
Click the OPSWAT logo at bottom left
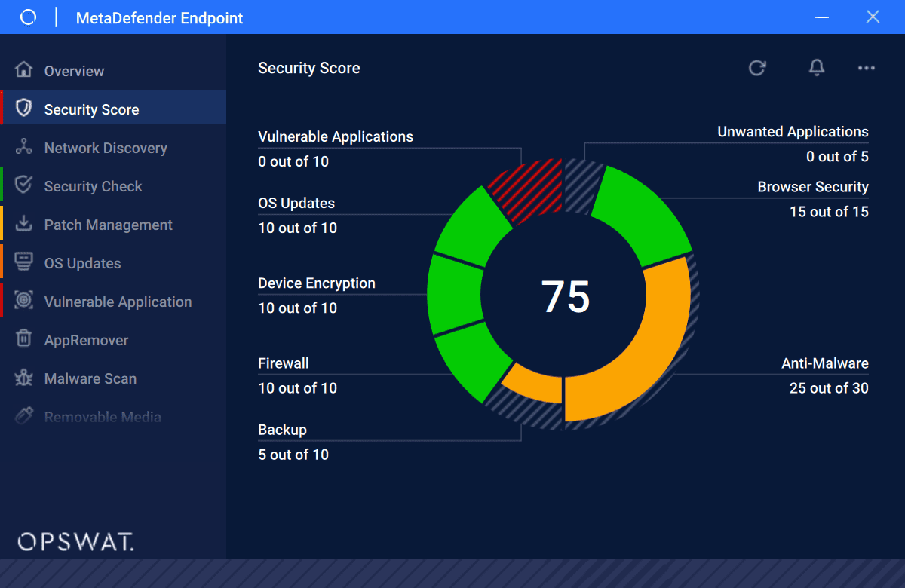click(x=76, y=541)
